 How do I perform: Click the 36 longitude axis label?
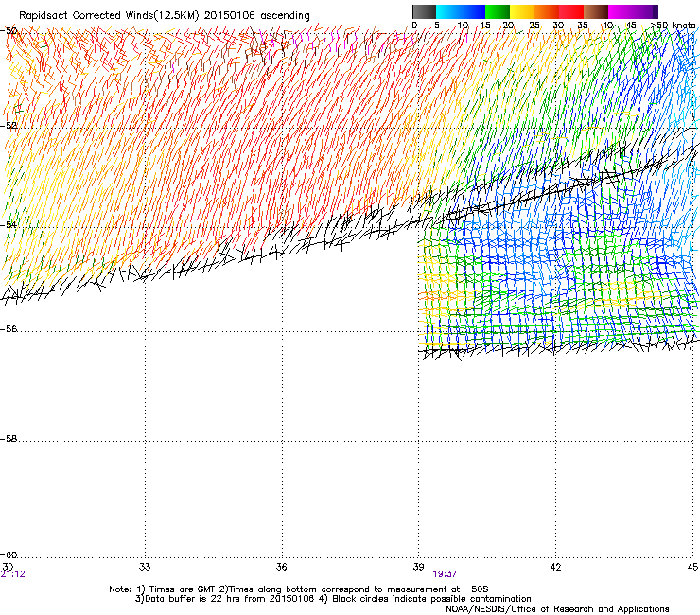[282, 567]
